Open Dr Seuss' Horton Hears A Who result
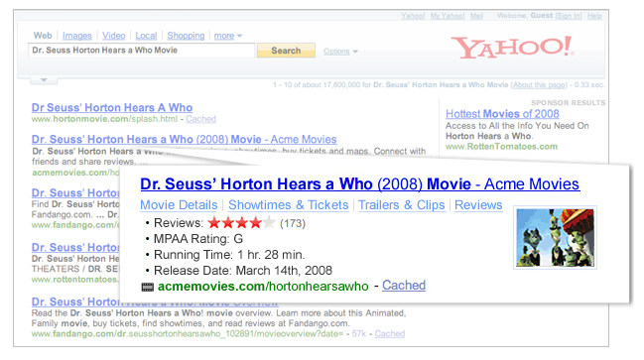This screenshot has height=360, width=644. 112,107
